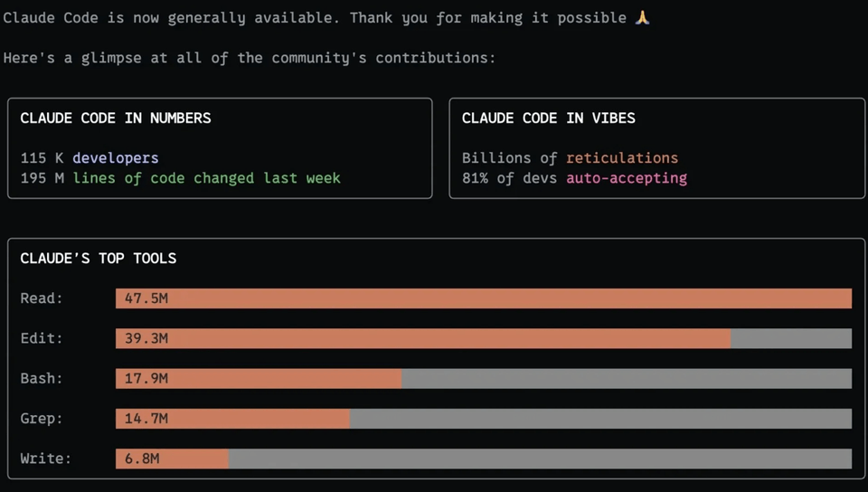Click the green "lines of code changed last week" text

[x=206, y=178]
